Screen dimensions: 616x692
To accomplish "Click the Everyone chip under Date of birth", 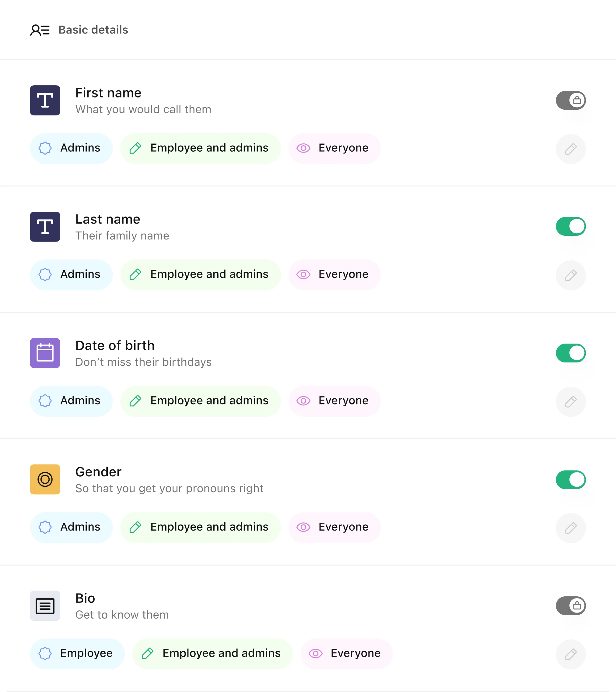I will coord(334,401).
